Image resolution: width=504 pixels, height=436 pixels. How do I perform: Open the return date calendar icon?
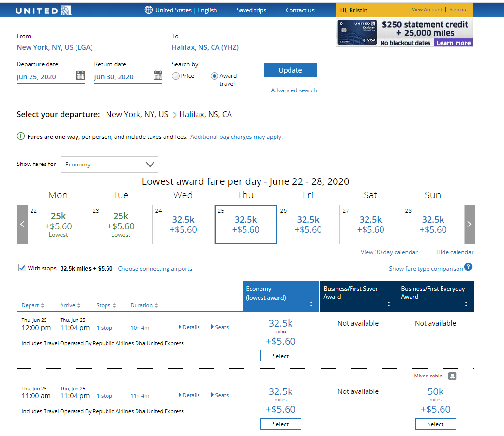pyautogui.click(x=158, y=75)
